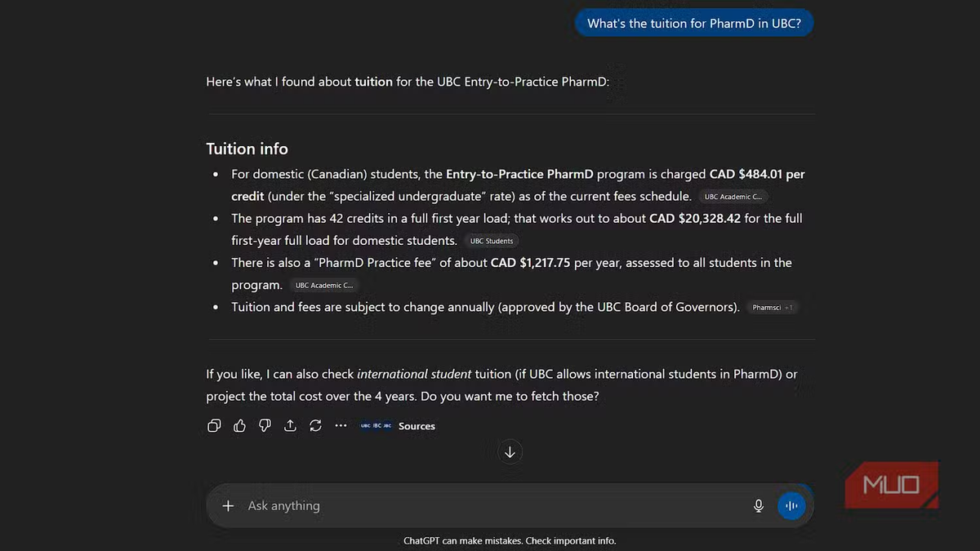Viewport: 980px width, 551px height.
Task: Click the MUO logo watermark
Action: pyautogui.click(x=891, y=485)
